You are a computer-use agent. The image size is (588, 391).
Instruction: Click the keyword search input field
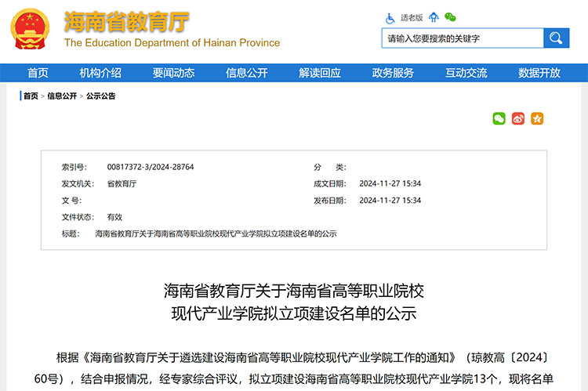pos(463,38)
